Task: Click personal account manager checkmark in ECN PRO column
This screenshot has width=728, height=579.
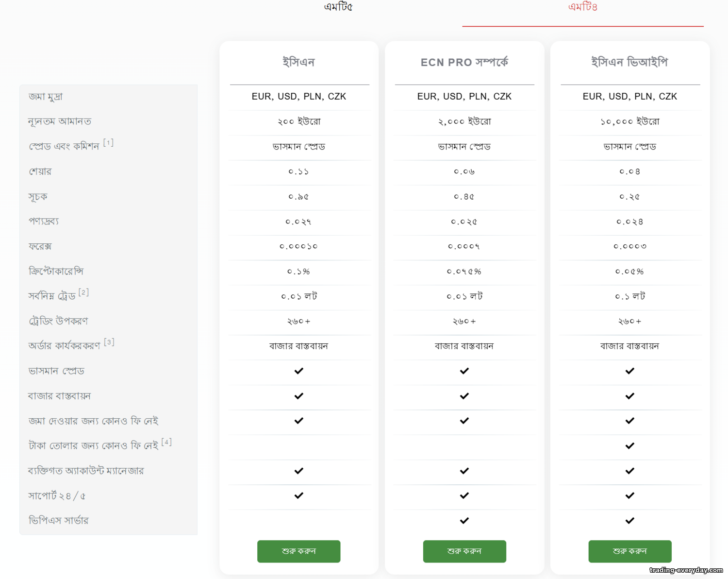Action: 464,471
